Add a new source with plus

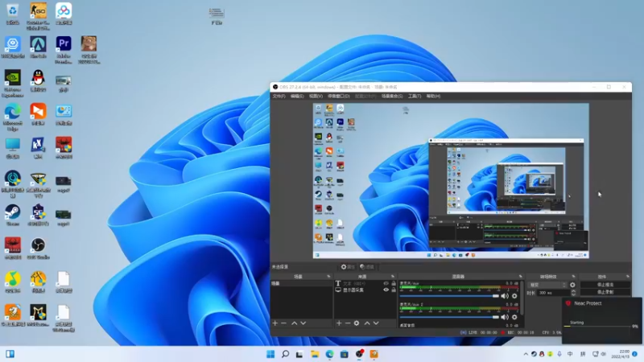point(339,323)
